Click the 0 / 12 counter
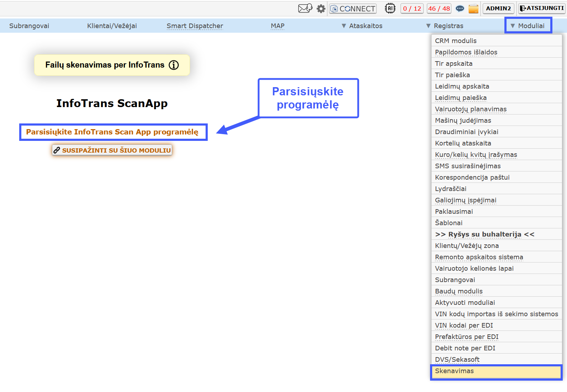Screen dimensions: 567x392 tap(412, 9)
